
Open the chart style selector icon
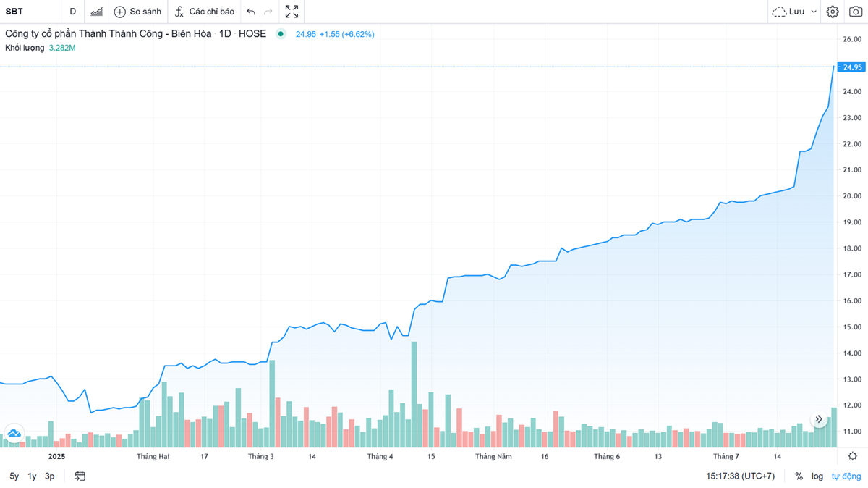click(x=95, y=12)
